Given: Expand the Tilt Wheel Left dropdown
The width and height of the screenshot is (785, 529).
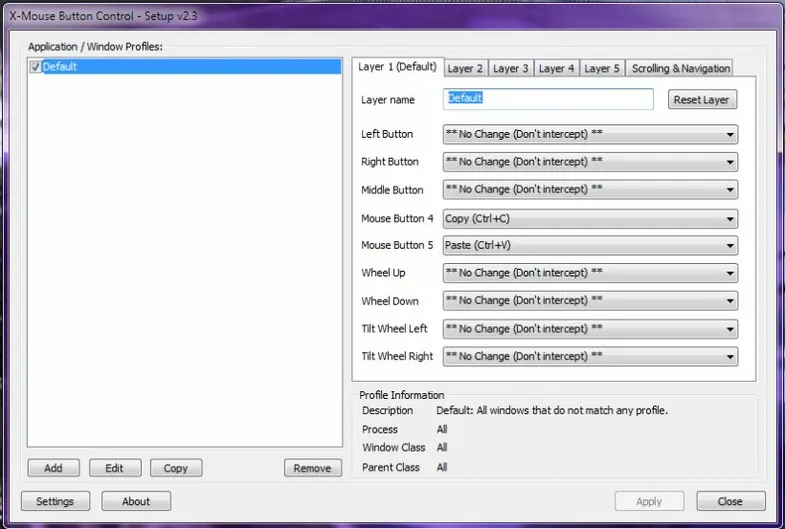Looking at the screenshot, I should pyautogui.click(x=590, y=329).
